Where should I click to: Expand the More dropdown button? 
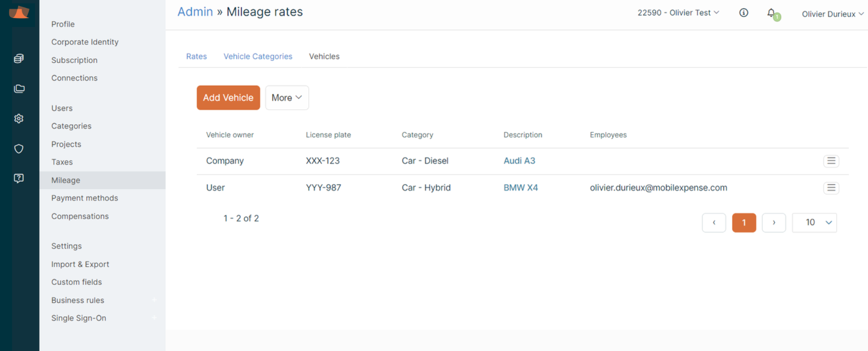click(x=287, y=98)
